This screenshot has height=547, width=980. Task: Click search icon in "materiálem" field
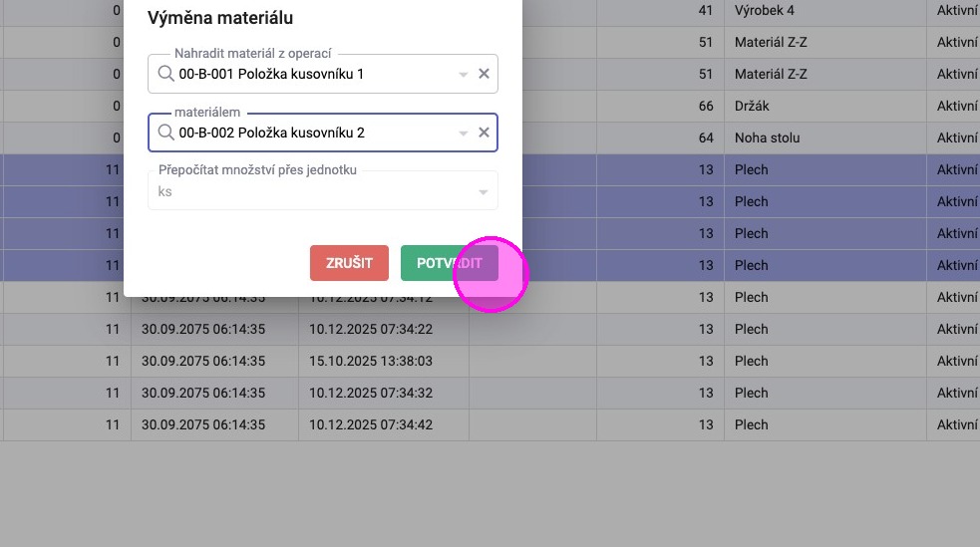(x=165, y=133)
